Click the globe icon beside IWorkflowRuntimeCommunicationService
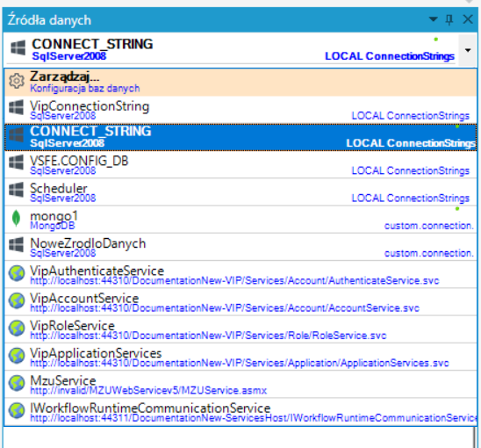The width and height of the screenshot is (481, 448). pyautogui.click(x=17, y=410)
